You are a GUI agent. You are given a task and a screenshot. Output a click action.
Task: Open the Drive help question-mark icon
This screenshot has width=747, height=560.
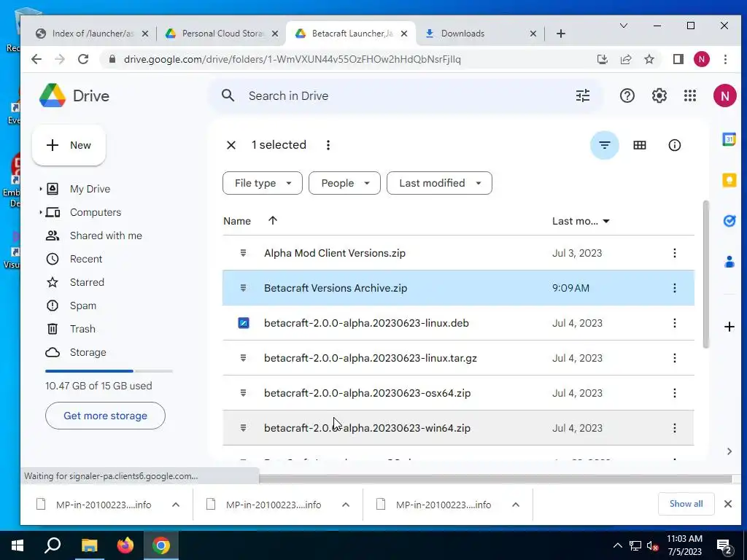pos(627,96)
